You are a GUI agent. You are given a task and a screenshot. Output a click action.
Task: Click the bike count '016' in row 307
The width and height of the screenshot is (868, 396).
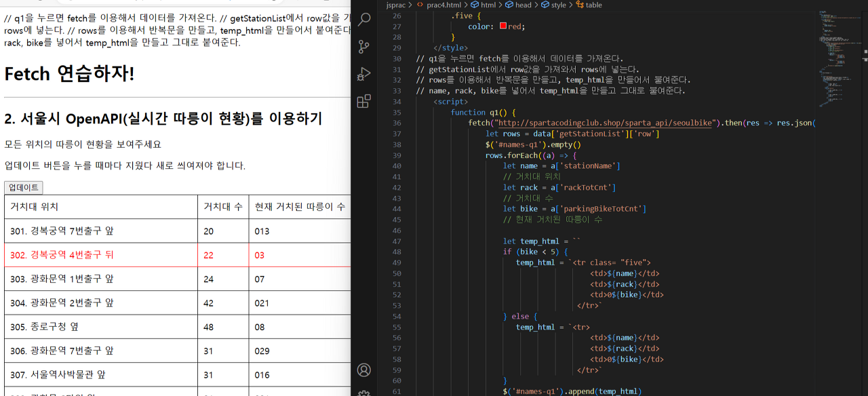point(262,375)
